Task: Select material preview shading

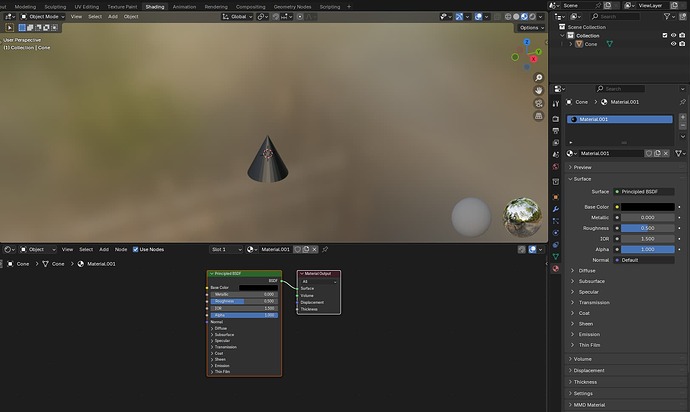Action: click(x=524, y=17)
